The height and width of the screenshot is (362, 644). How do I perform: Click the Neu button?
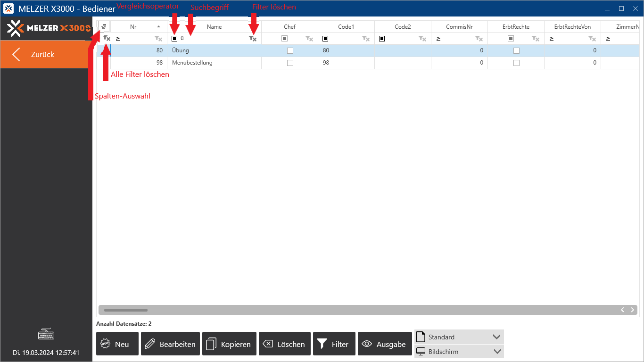(x=117, y=344)
